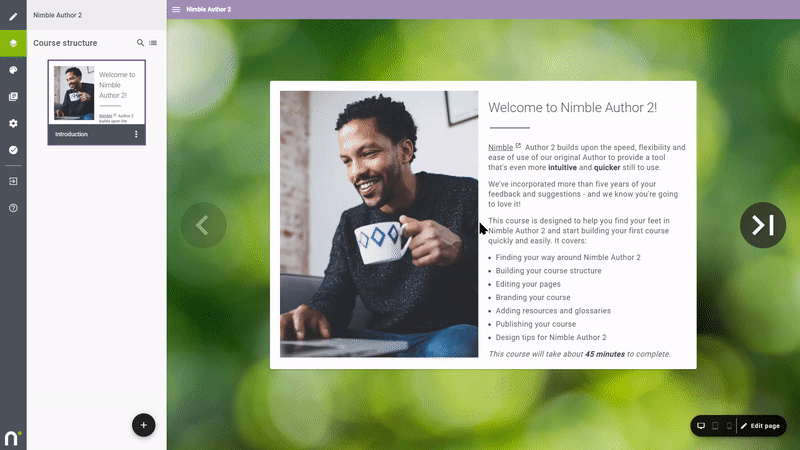Viewport: 800px width, 450px height.
Task: Click the Edit page button
Action: pos(760,426)
